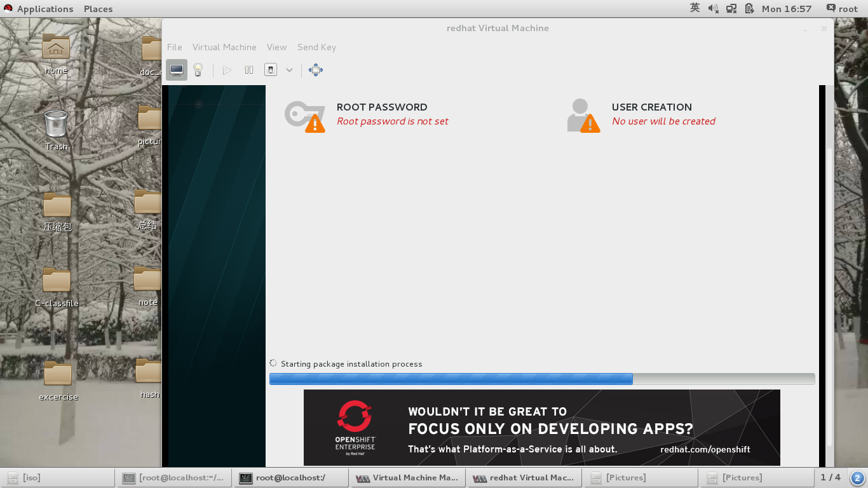Show the graphical console view
Screen dimensions: 868x488
point(177,70)
